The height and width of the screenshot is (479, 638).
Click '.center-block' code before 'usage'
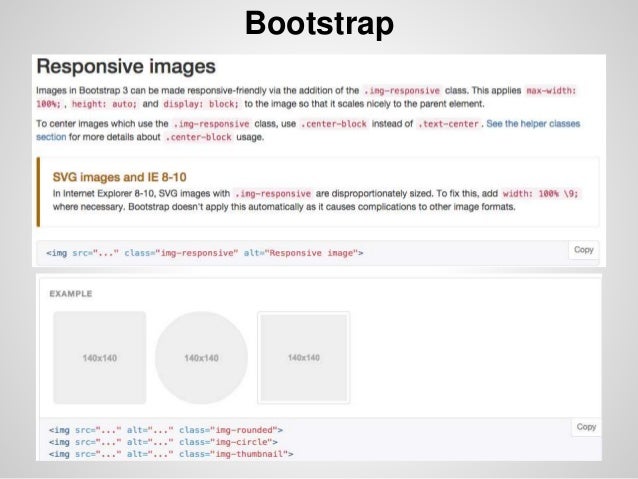click(199, 138)
